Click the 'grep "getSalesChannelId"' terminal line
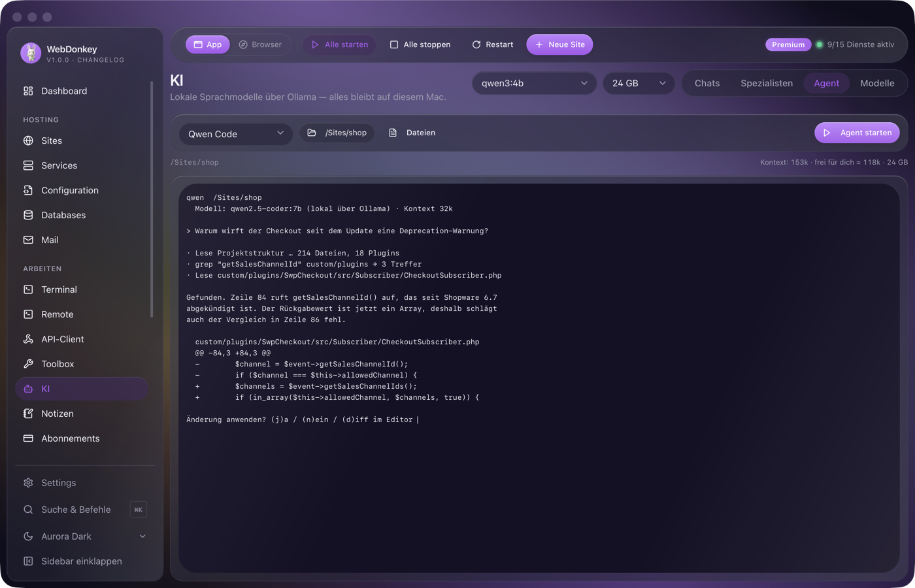 point(304,264)
